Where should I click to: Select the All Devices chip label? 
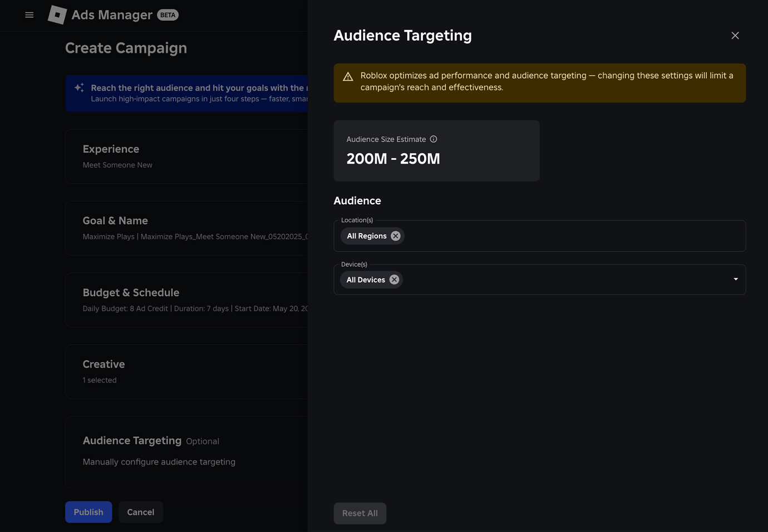tap(366, 280)
